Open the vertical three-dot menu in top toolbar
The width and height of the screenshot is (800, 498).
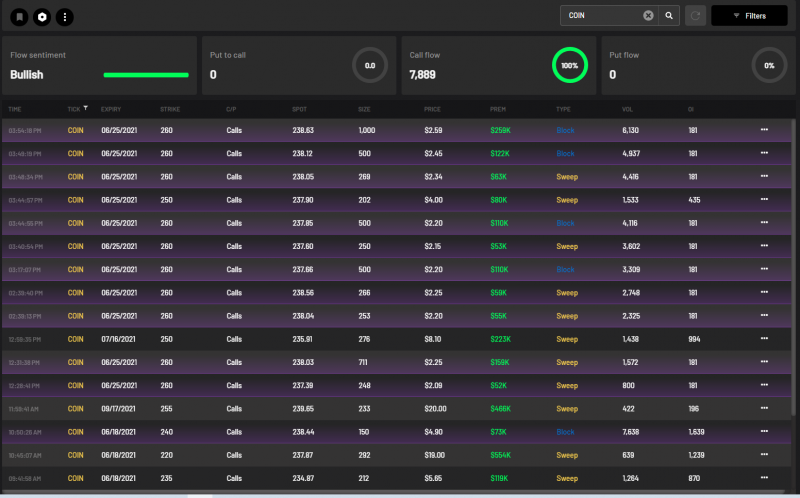point(65,17)
